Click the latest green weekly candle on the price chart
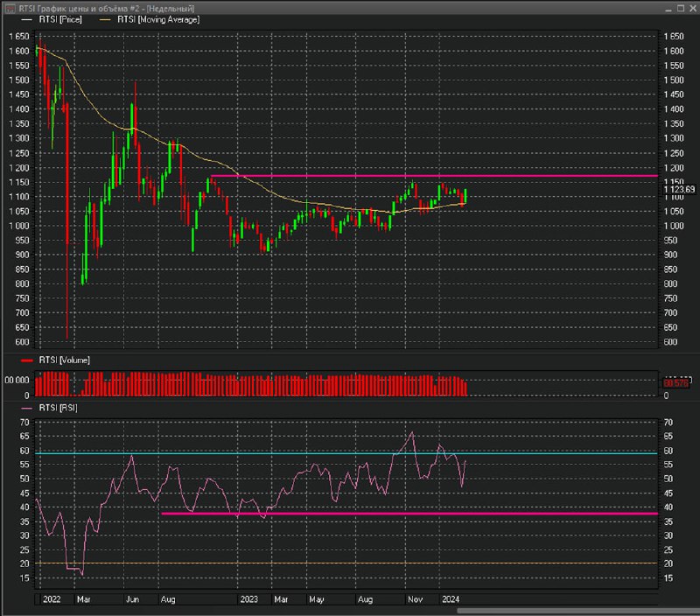 pos(465,195)
